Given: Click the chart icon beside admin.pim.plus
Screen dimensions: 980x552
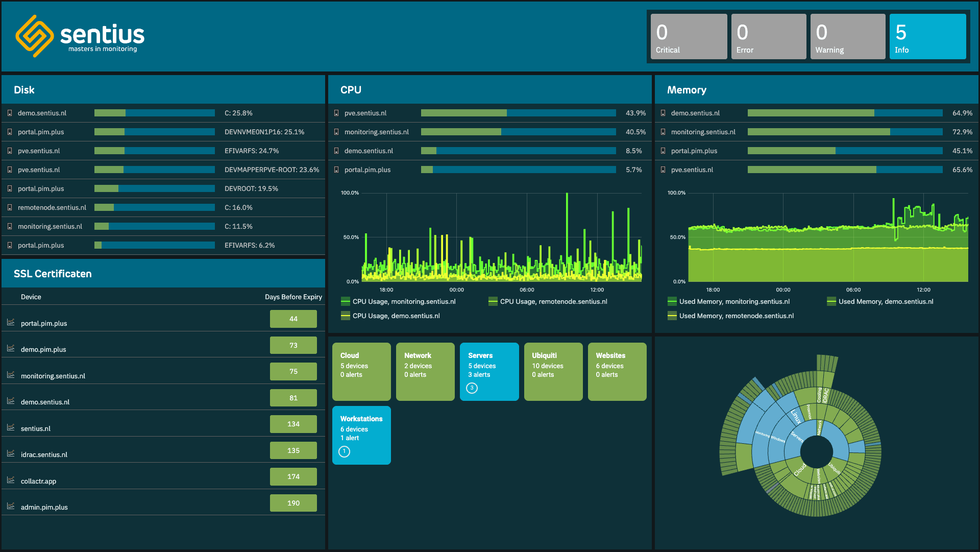Looking at the screenshot, I should 10,507.
